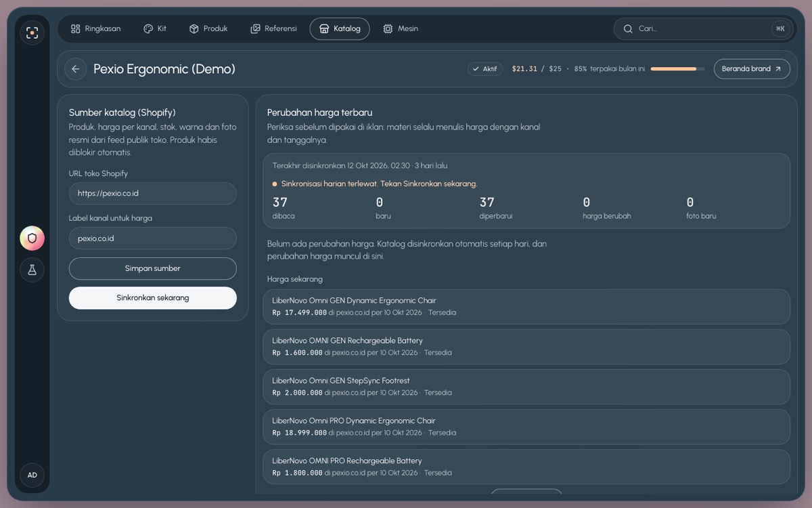Click price Rp 18.999.000
Viewport: 812px width, 508px height.
coord(300,433)
